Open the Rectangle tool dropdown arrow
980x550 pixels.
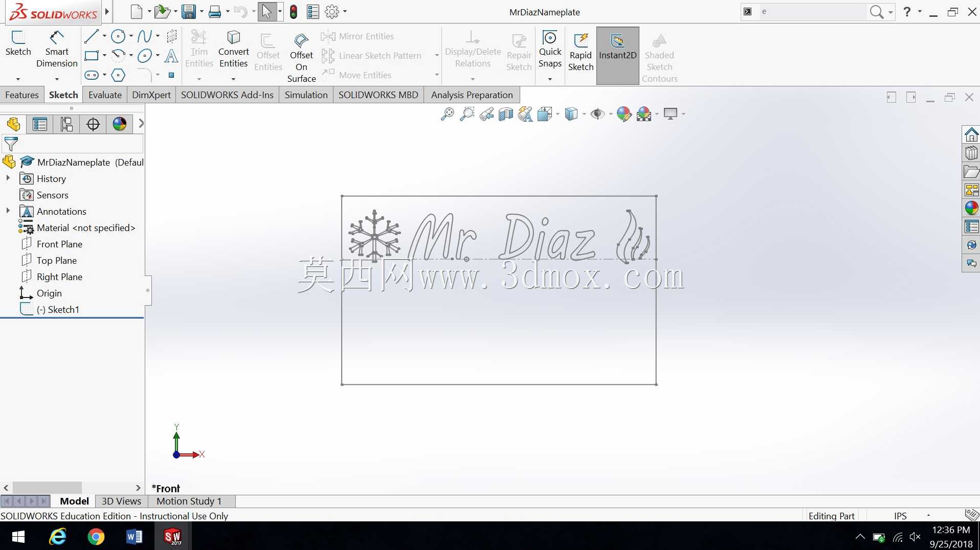(x=104, y=56)
